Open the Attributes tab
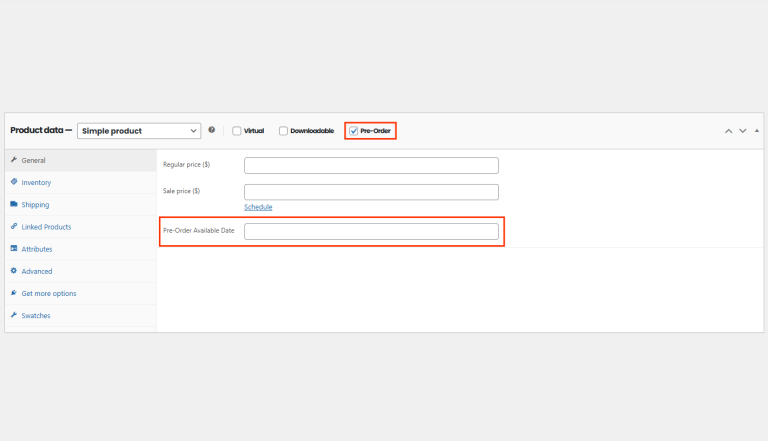The image size is (768, 441). tap(81, 249)
